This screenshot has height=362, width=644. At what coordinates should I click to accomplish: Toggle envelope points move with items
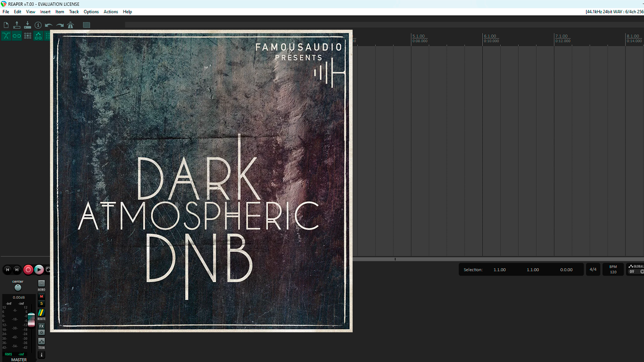(x=38, y=36)
